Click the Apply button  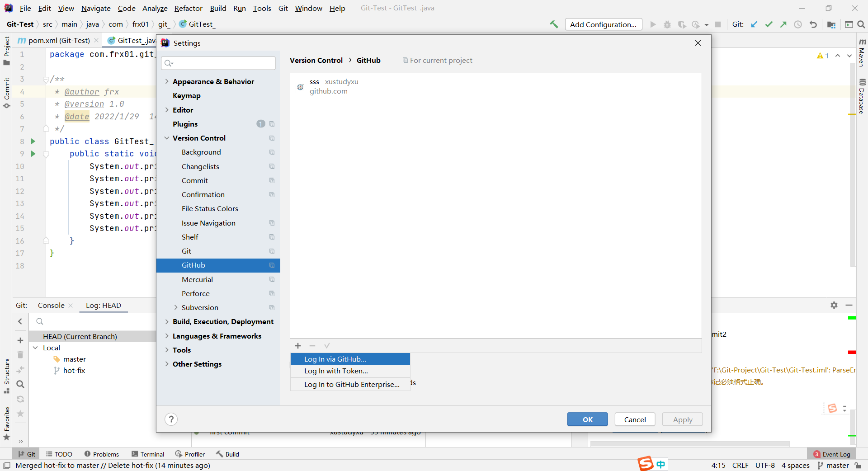click(682, 419)
